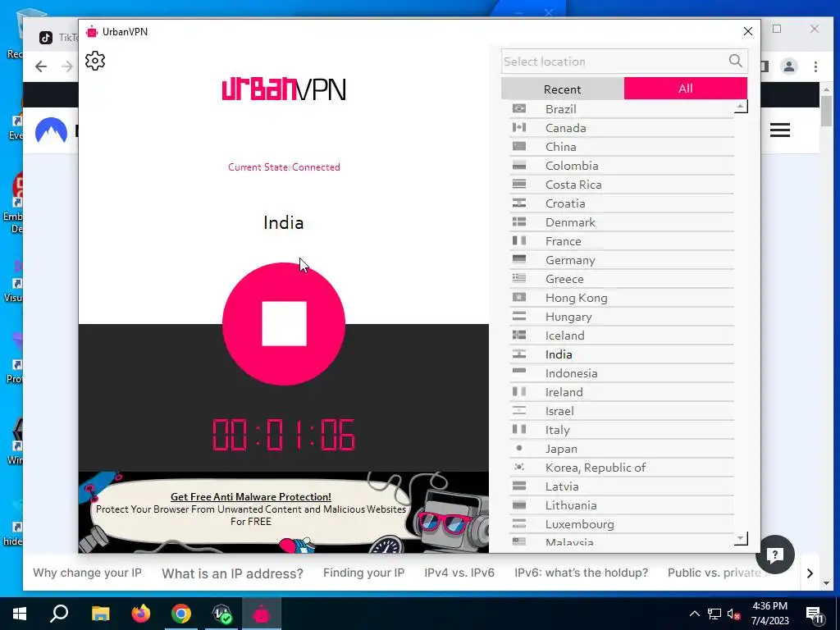Pick Costa Rica location
Screen dimensions: 840x630
tap(622, 185)
